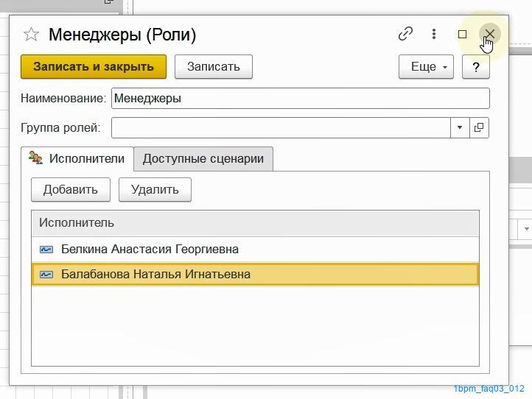This screenshot has width=532, height=399.
Task: Copy link using the chain link icon
Action: click(405, 34)
